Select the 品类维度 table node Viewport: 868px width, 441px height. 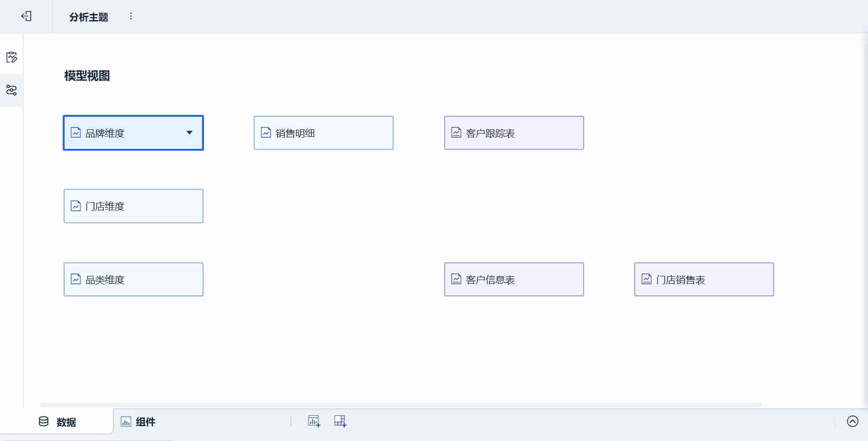pyautogui.click(x=133, y=280)
